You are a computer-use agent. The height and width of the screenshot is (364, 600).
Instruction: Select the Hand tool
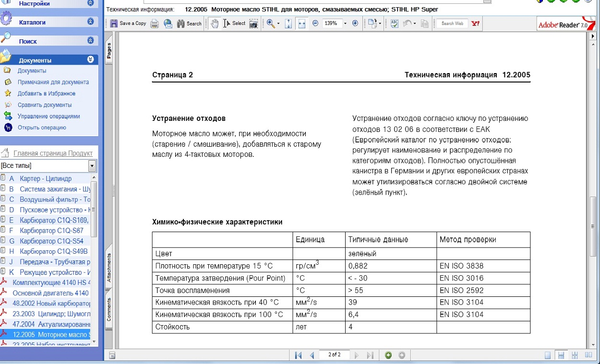point(216,23)
